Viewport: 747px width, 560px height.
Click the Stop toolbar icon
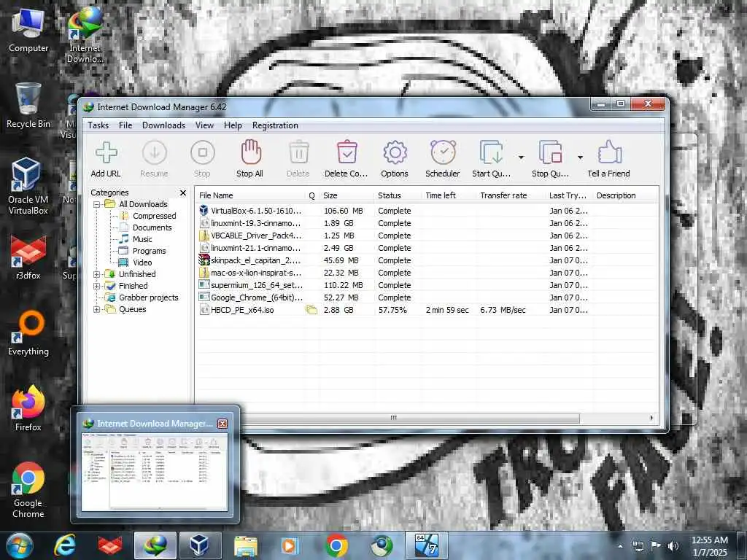pyautogui.click(x=203, y=153)
